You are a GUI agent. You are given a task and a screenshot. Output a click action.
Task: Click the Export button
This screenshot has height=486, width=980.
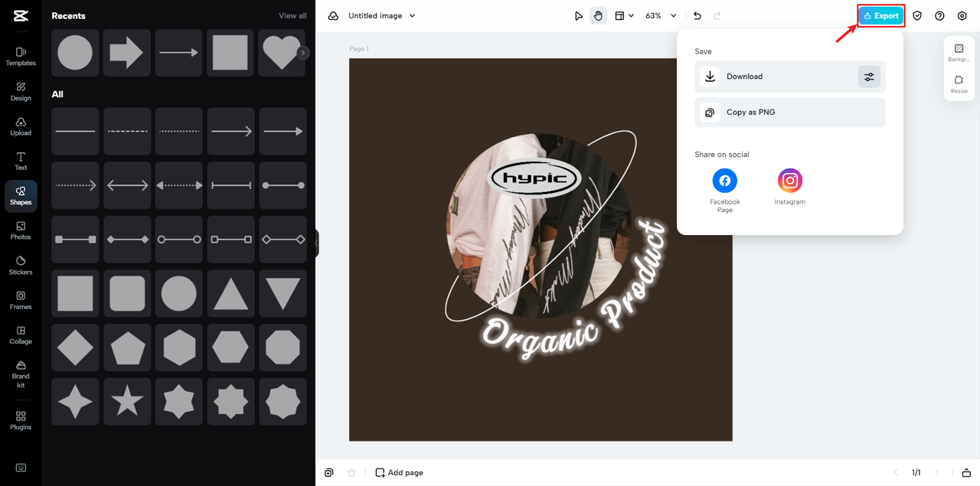coord(881,15)
